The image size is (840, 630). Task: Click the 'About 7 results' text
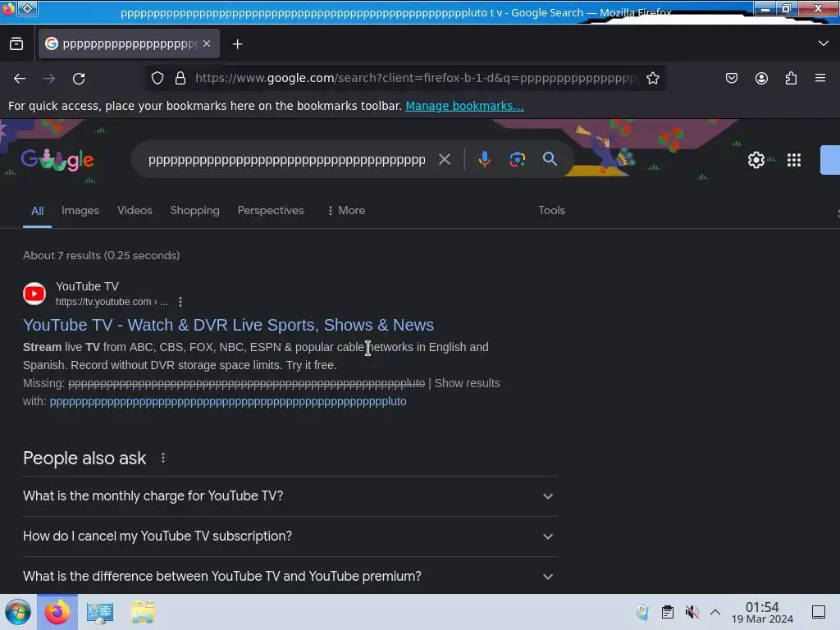coord(101,256)
